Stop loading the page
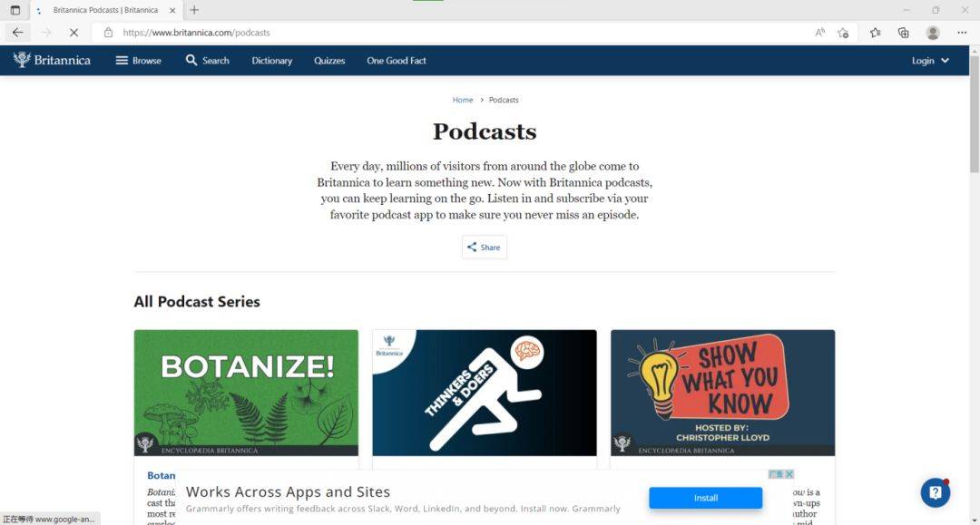Viewport: 980px width, 525px height. (73, 33)
